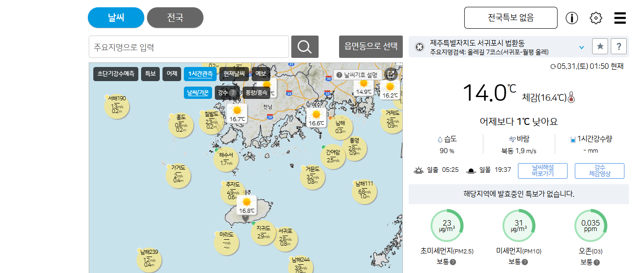Click the Jeju 16.8℃ sunny weather marker
The image size is (644, 273).
coord(247,205)
